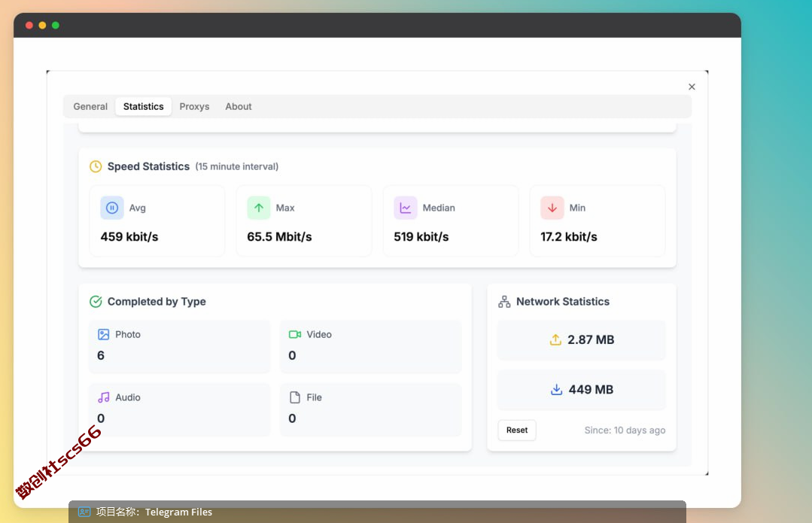The width and height of the screenshot is (812, 523).
Task: Click the '449 MB' download total
Action: pos(591,389)
